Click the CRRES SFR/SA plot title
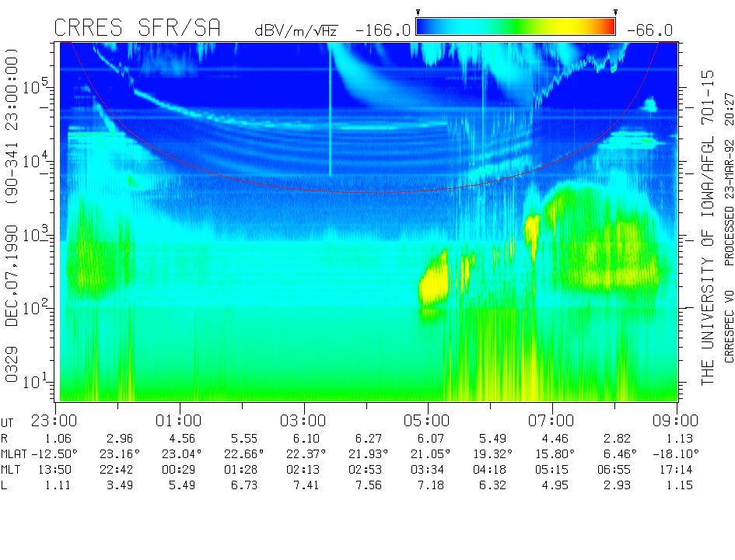The width and height of the screenshot is (735, 560). coord(137,29)
